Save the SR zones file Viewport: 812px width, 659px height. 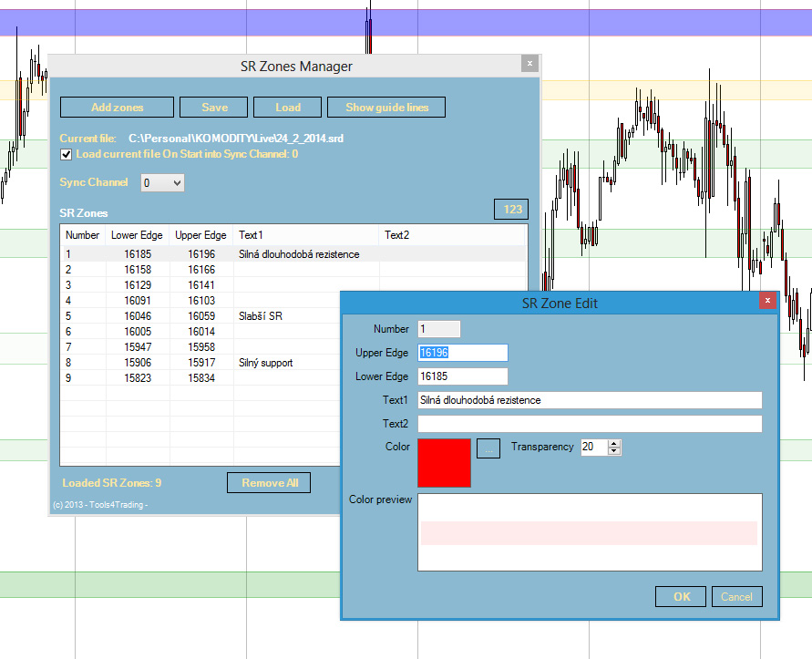coord(214,108)
